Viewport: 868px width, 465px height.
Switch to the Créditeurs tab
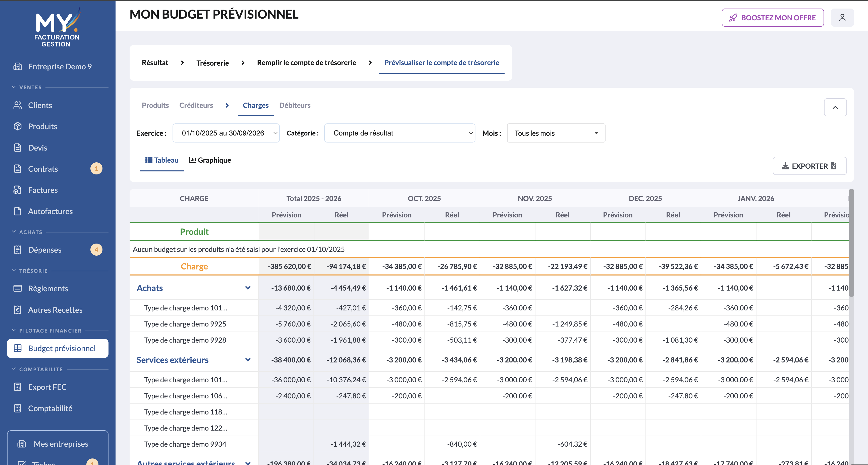(196, 105)
